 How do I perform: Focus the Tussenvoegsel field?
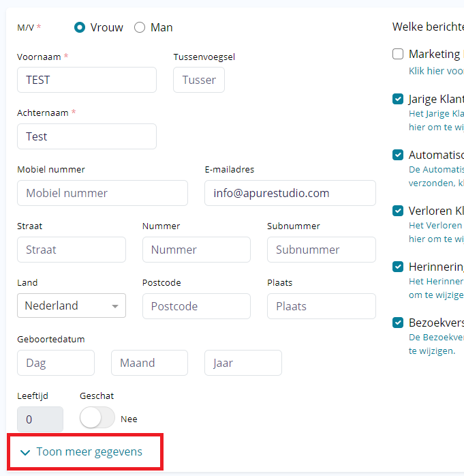(x=198, y=80)
